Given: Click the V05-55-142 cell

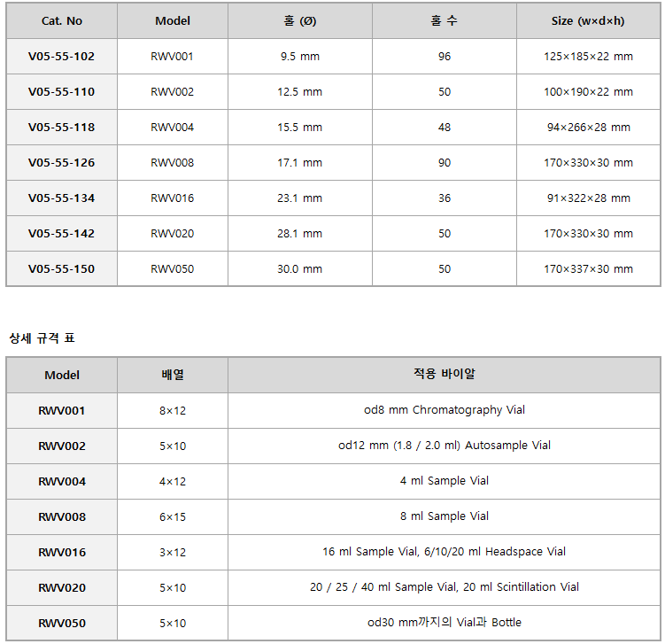Looking at the screenshot, I should [61, 233].
